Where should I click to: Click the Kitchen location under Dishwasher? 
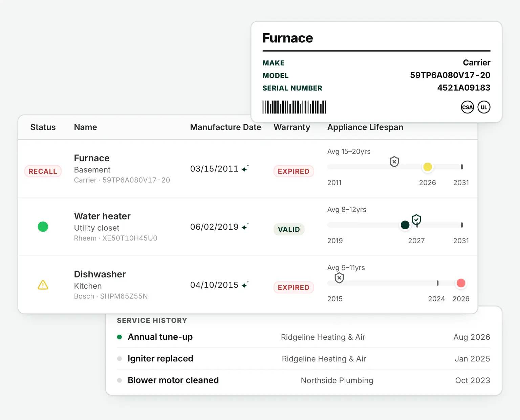[88, 286]
